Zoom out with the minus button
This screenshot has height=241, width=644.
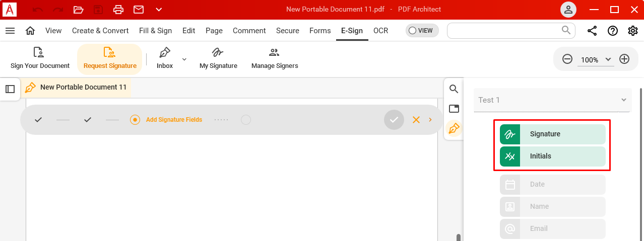point(567,59)
